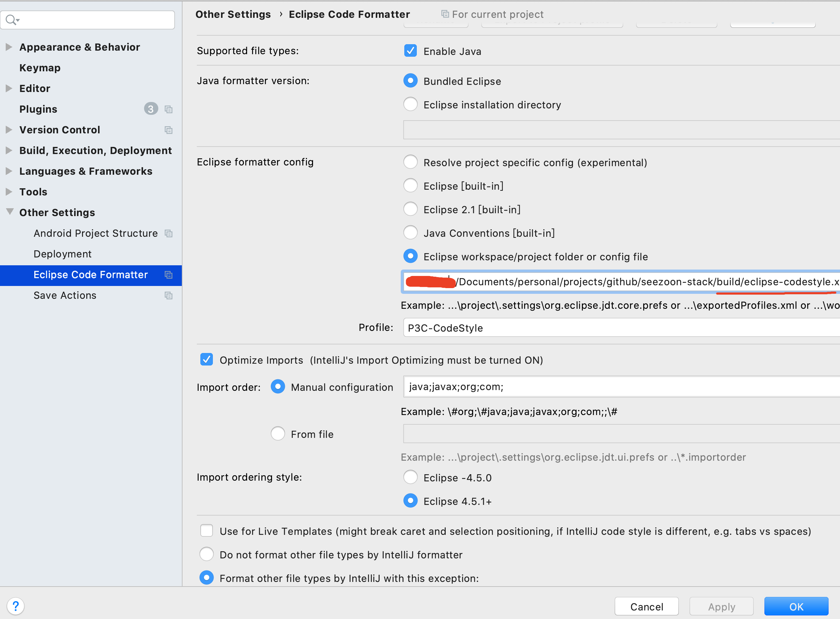Expand the Appearance & Behavior section
840x619 pixels.
[x=9, y=47]
